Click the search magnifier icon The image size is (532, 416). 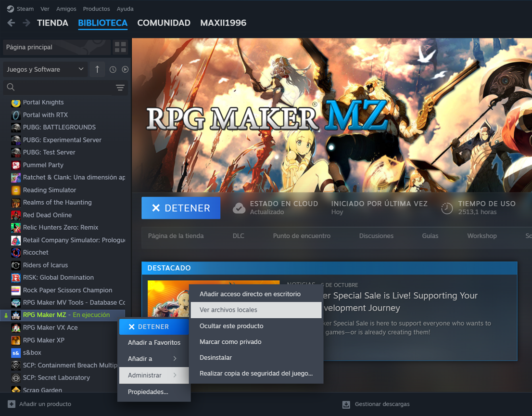coord(11,87)
